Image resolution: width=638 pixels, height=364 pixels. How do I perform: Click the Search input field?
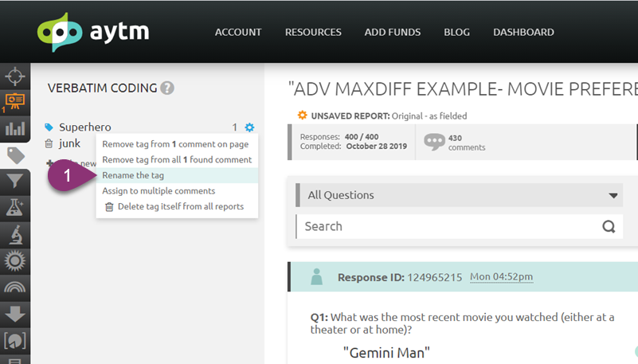(450, 226)
